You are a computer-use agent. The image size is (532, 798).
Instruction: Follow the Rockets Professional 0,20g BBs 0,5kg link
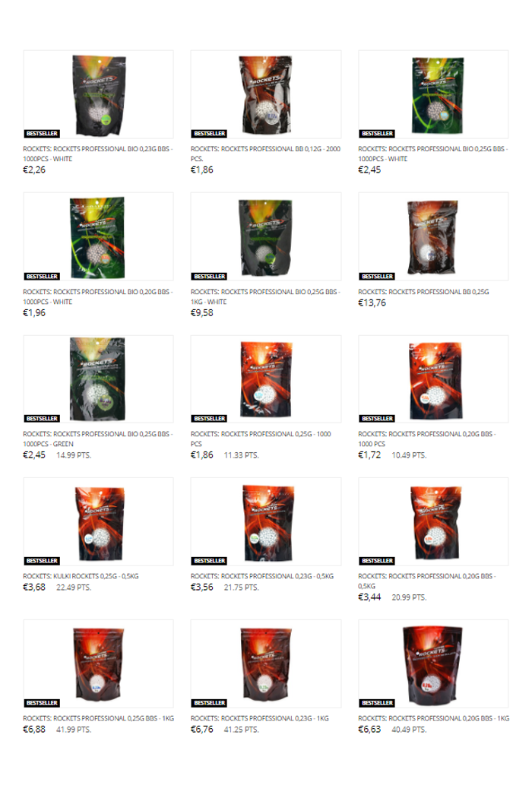[426, 581]
